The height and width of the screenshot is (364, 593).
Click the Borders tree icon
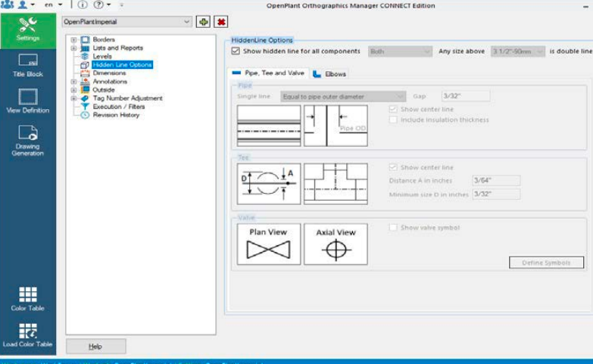point(85,39)
